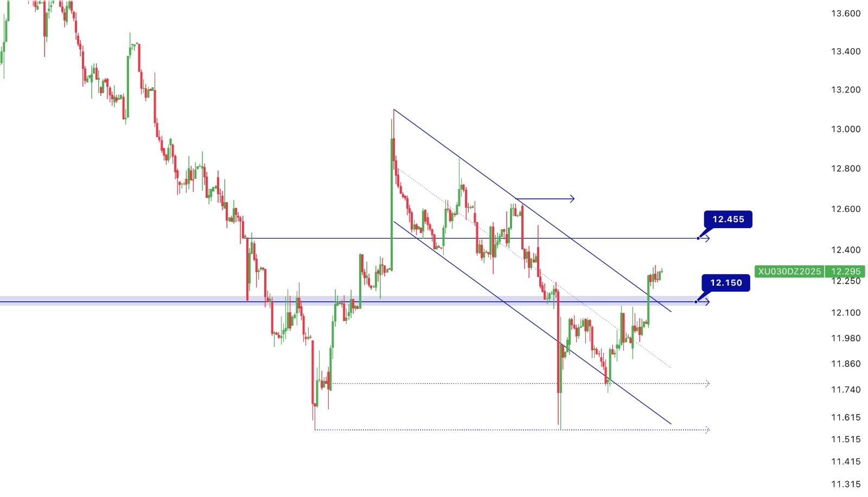This screenshot has height=497, width=868.
Task: Click the 12.400 price axis label
Action: (846, 250)
